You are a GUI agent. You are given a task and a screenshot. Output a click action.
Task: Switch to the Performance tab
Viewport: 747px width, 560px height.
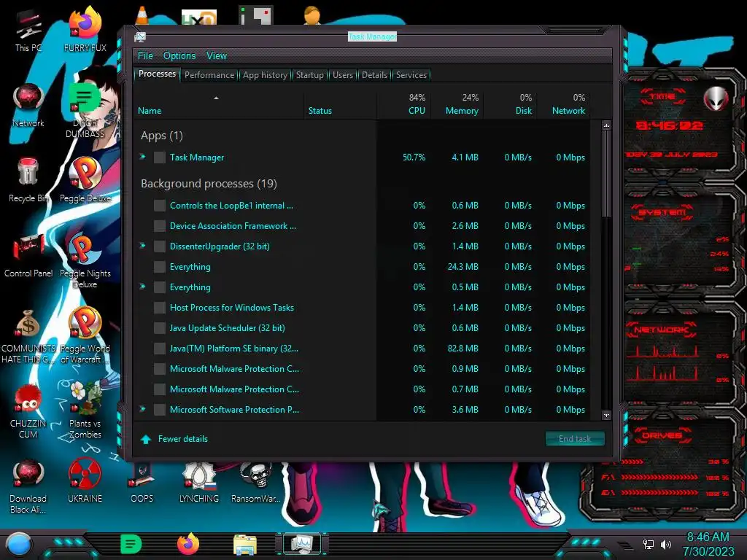point(209,75)
